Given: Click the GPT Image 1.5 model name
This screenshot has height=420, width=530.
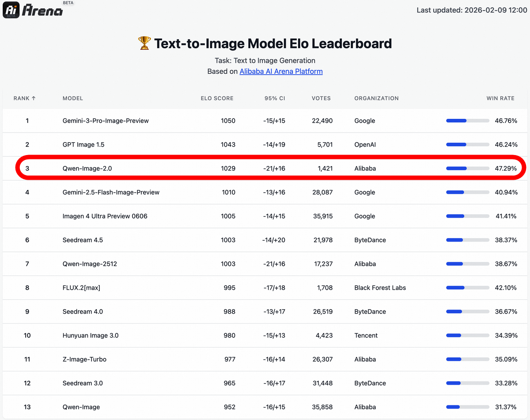Looking at the screenshot, I should pyautogui.click(x=83, y=144).
